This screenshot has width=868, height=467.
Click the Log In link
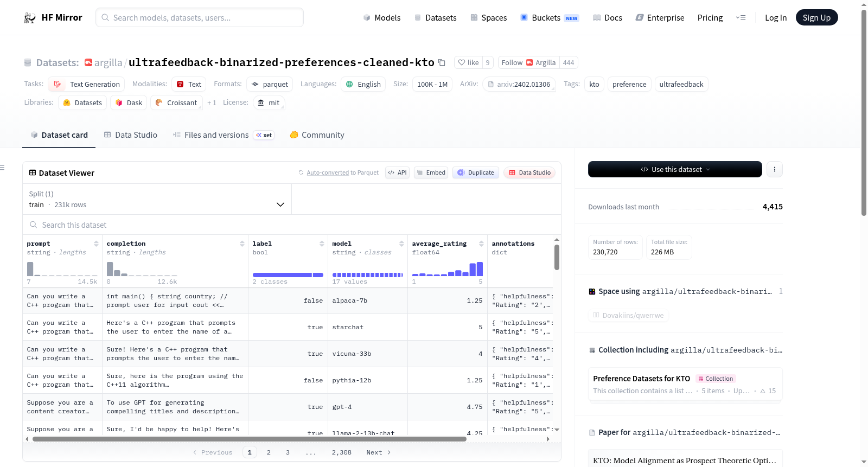(x=776, y=18)
